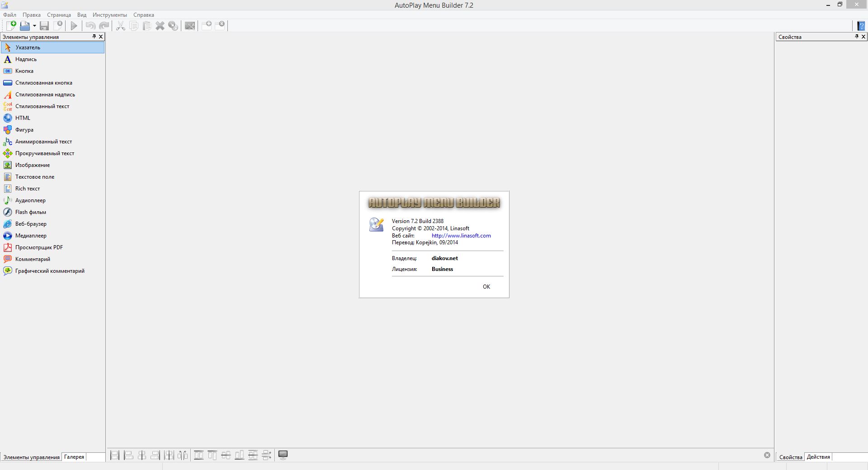Open the http://www.linasoft.com link
Screen dimensions: 868x470
tap(461, 236)
